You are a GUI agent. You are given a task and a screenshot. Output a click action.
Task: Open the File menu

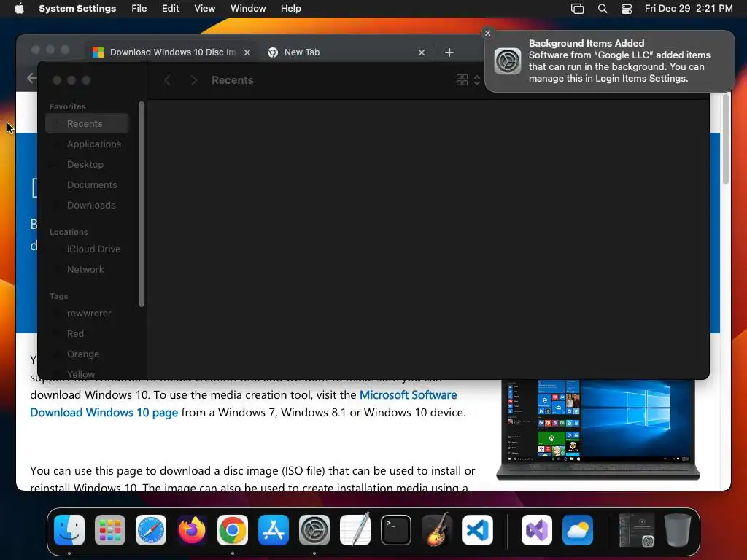[x=139, y=9]
